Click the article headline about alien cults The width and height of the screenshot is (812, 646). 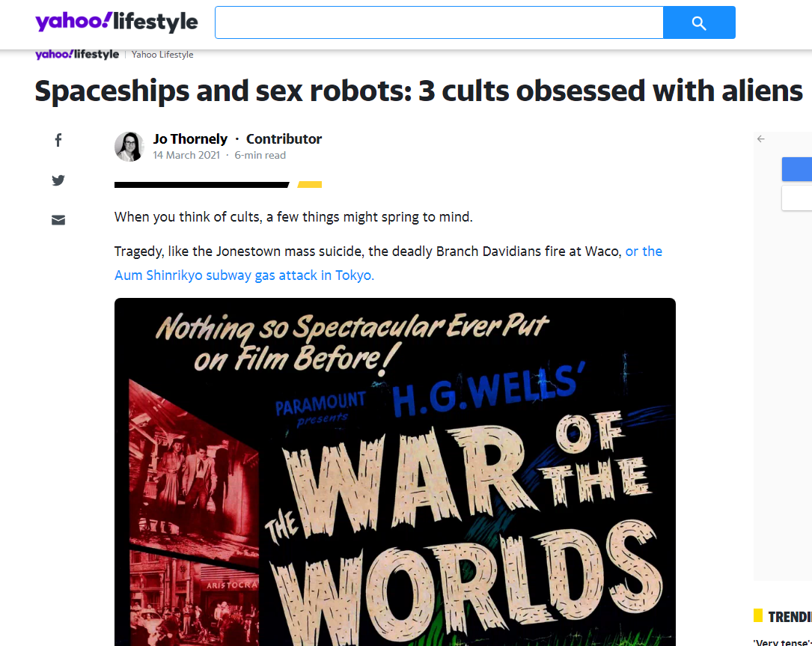click(418, 91)
